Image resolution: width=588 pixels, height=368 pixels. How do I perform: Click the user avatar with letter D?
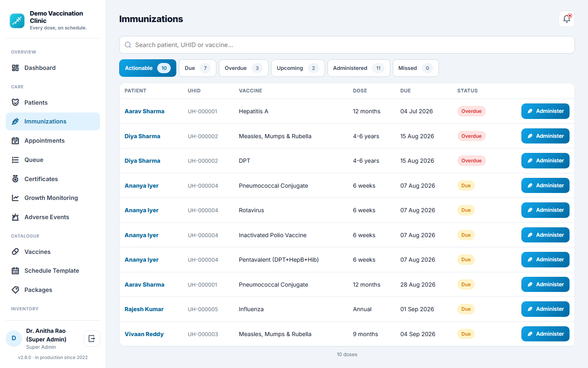pyautogui.click(x=14, y=339)
